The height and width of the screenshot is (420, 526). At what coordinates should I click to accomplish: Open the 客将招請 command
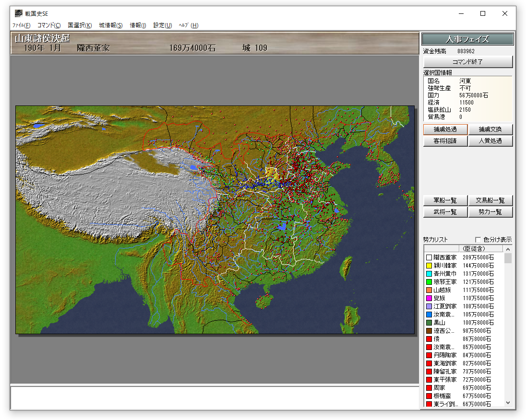[x=445, y=141]
